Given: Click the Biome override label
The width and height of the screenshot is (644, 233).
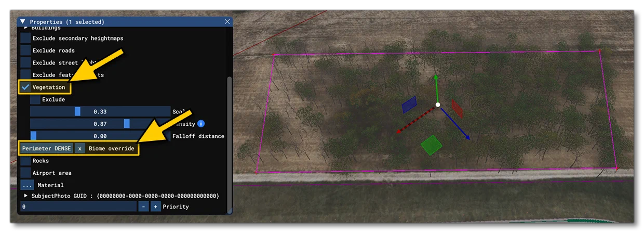Looking at the screenshot, I should (111, 149).
